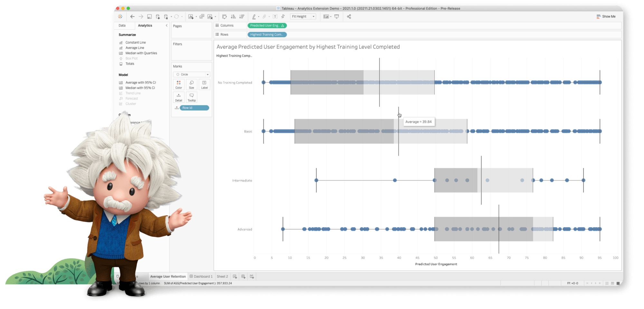644x309 pixels.
Task: Expand the pause auto updates dropdown arrow
Action: 171,17
